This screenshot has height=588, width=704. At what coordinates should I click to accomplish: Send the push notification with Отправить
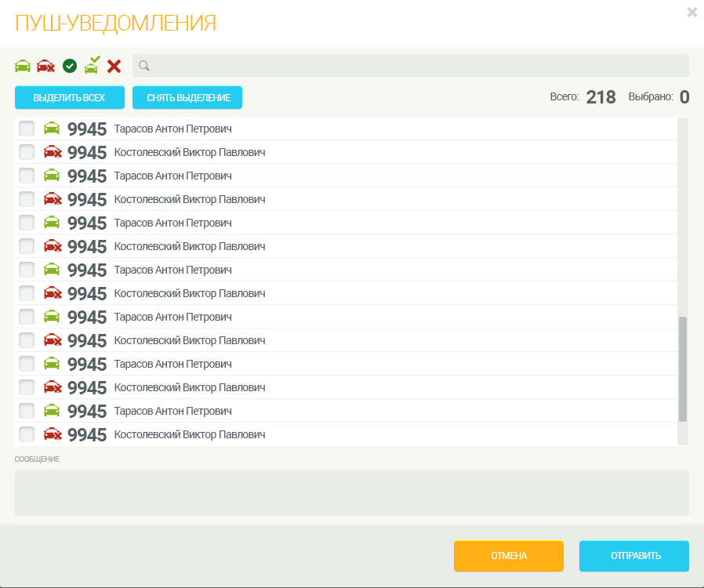coord(633,556)
